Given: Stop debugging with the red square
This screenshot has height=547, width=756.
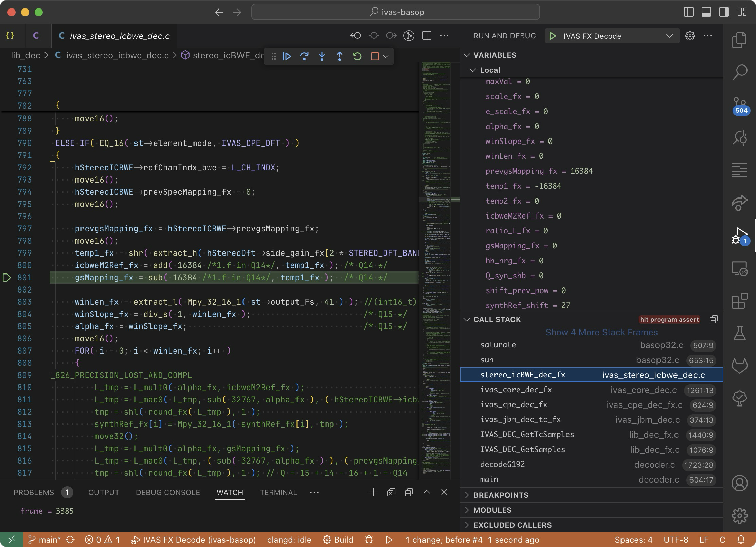Looking at the screenshot, I should tap(375, 56).
